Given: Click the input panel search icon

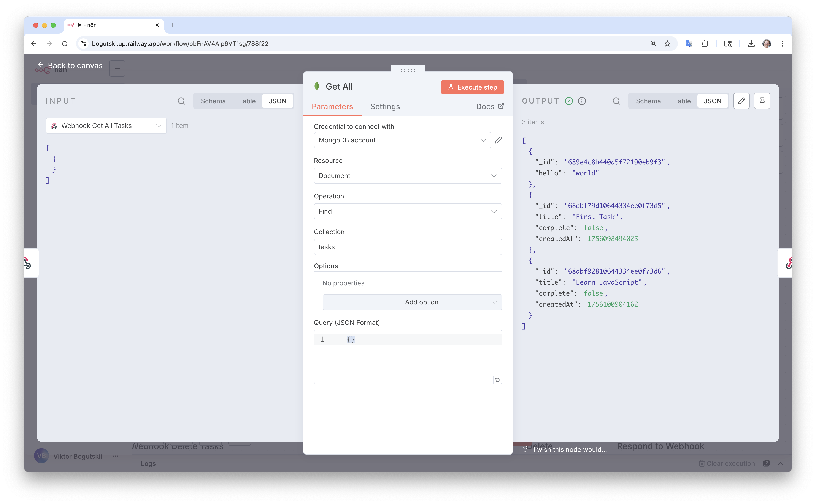Looking at the screenshot, I should coord(181,101).
